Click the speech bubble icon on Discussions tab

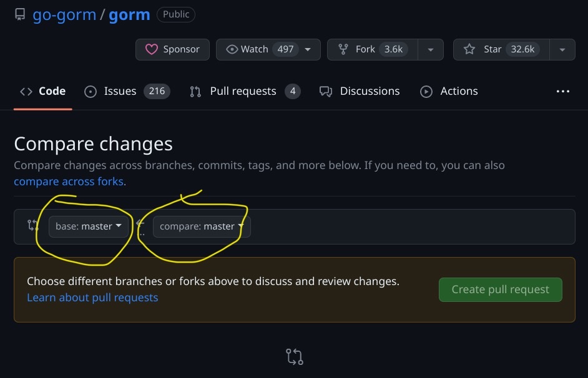325,91
